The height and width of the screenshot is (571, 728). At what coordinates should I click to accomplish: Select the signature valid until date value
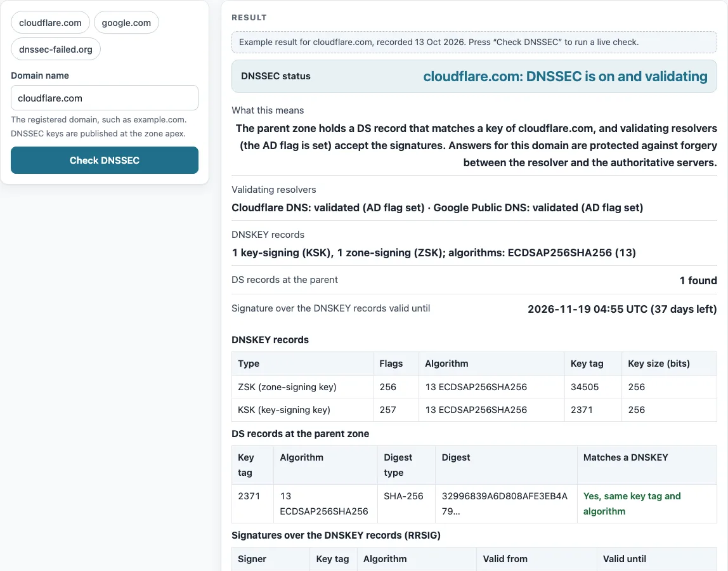622,310
